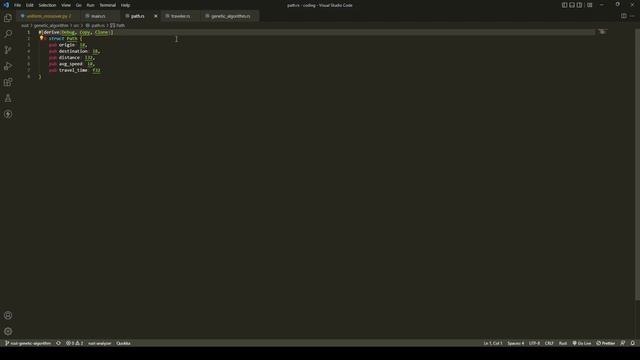Click the VS Code logo in title bar
The width and height of the screenshot is (640, 360).
pos(6,5)
